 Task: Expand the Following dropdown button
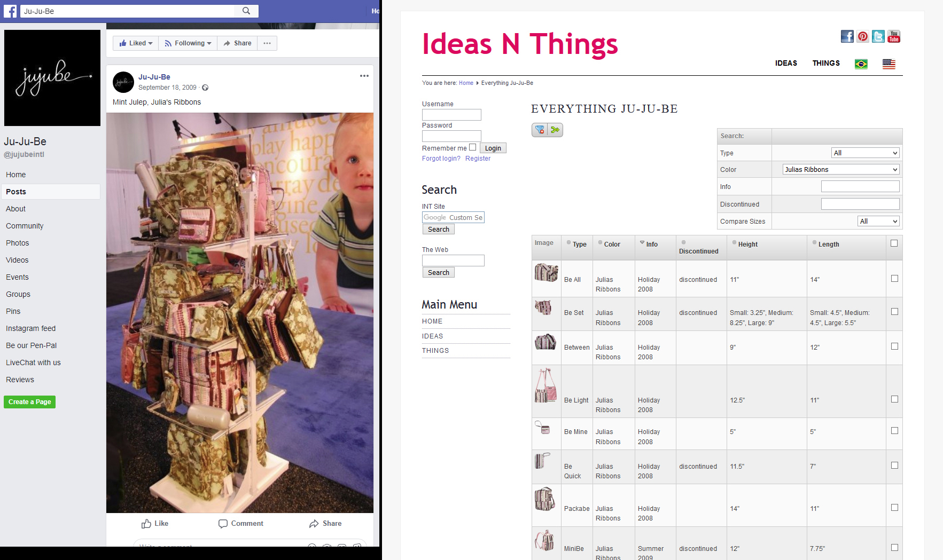188,43
